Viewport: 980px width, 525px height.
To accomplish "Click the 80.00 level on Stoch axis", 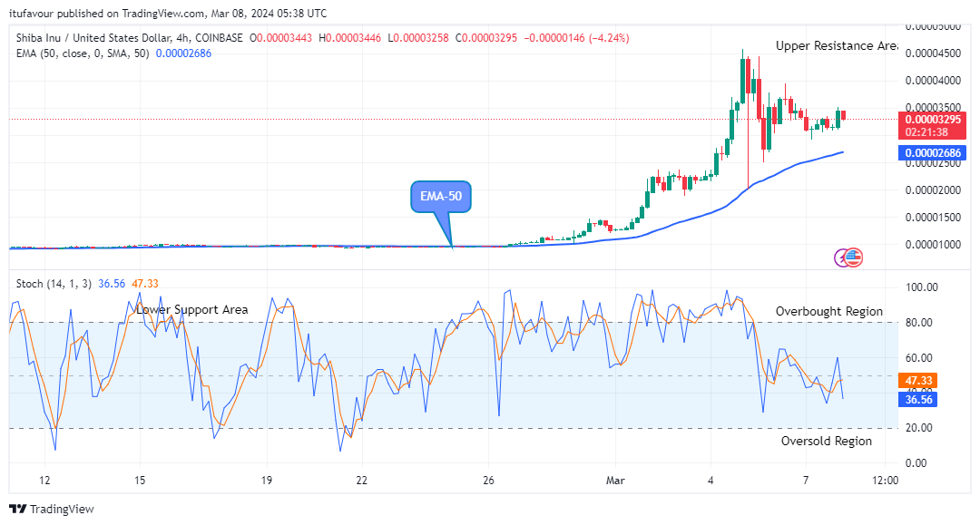I will [x=918, y=323].
